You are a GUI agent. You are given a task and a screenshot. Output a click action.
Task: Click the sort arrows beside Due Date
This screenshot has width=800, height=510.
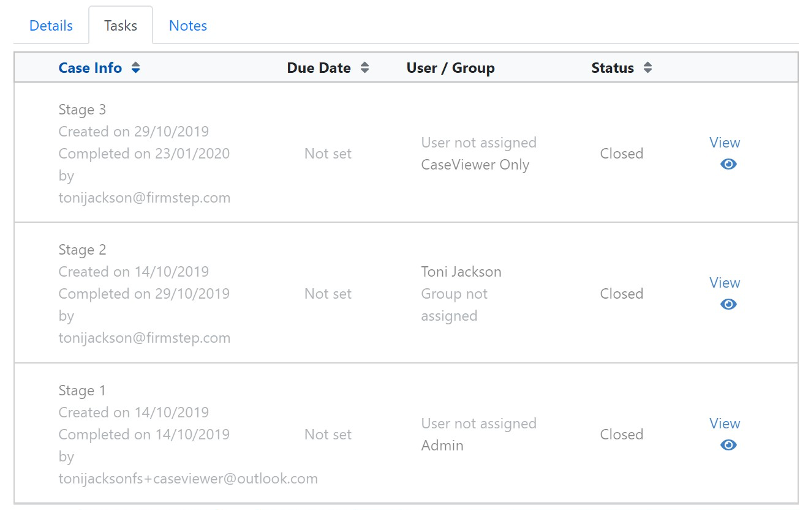(x=365, y=68)
